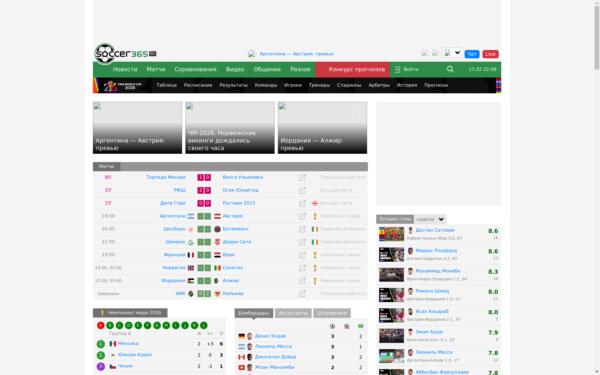This screenshot has width=600, height=375.
Task: Open external link icon in Аргентина – Австрия row
Action: click(302, 216)
